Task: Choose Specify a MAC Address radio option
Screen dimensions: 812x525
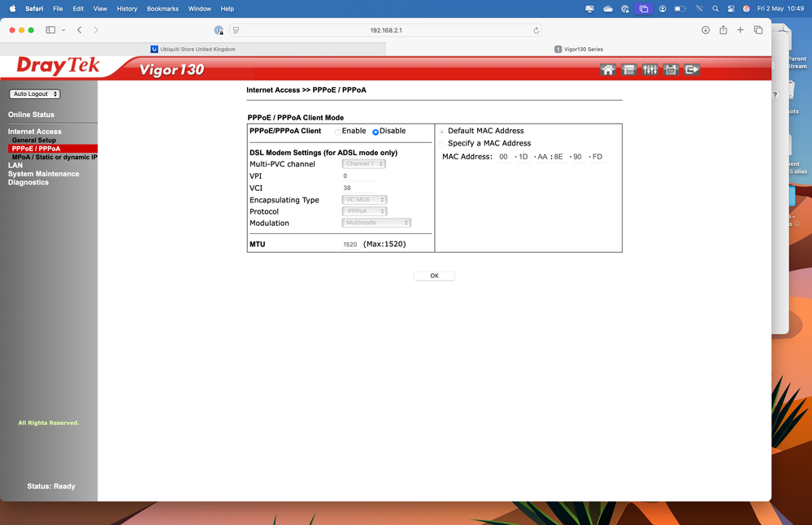Action: [441, 144]
